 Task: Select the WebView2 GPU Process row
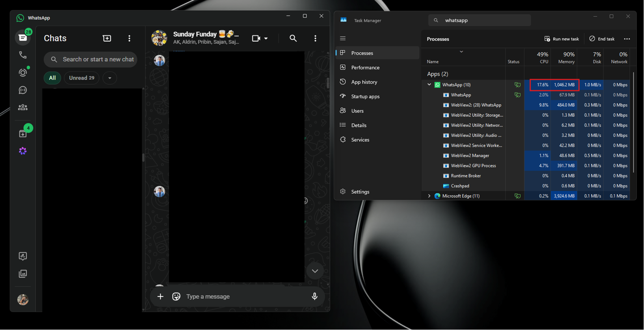(x=525, y=165)
